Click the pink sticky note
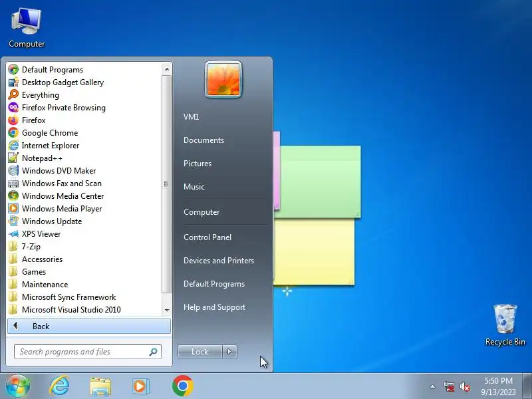Screen dimensions: 532x399 coord(277,170)
